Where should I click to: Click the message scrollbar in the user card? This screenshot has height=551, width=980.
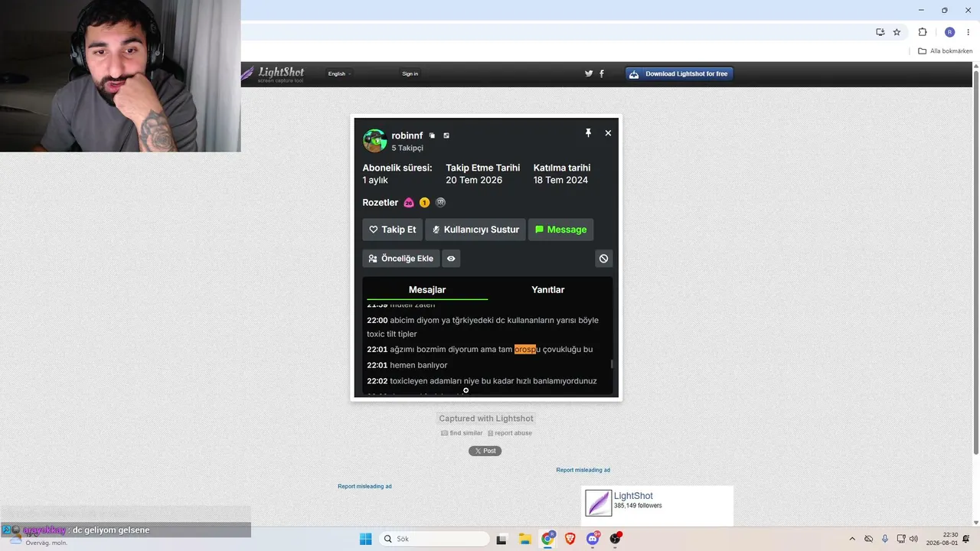[611, 365]
